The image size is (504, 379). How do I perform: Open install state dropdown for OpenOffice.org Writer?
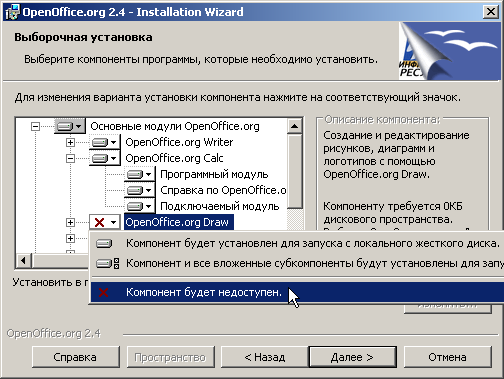(x=104, y=142)
